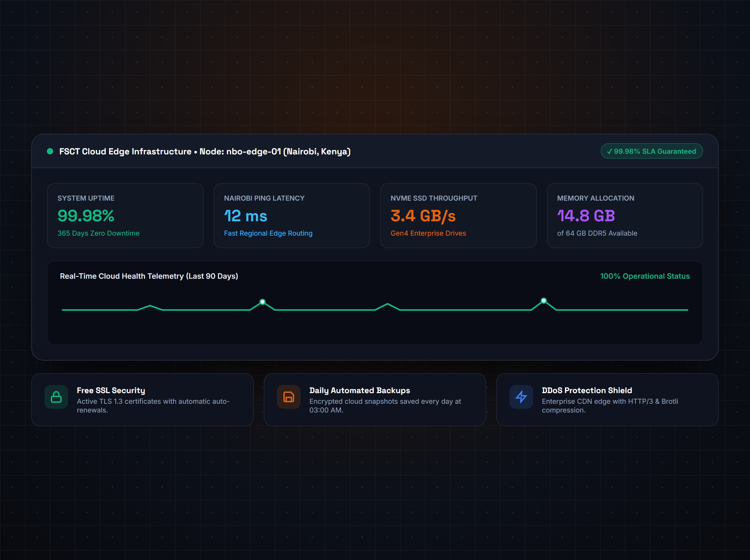Viewport: 750px width, 560px height.
Task: Click the Free SSL Security heading
Action: tap(111, 391)
